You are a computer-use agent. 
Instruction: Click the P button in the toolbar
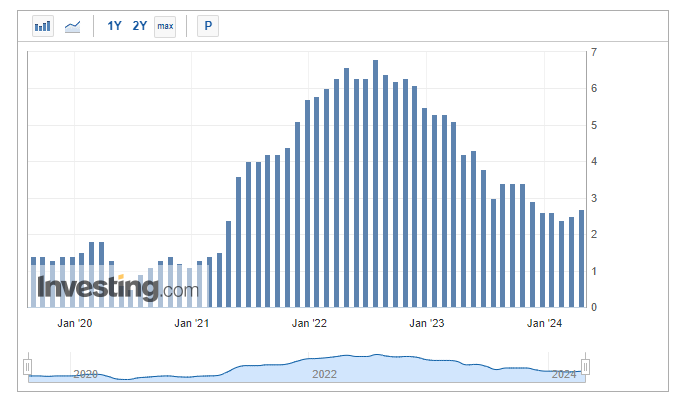coord(208,26)
